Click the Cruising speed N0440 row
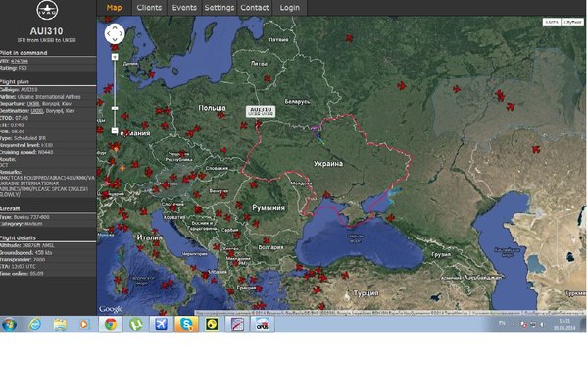Image resolution: width=588 pixels, height=368 pixels. click(x=48, y=152)
